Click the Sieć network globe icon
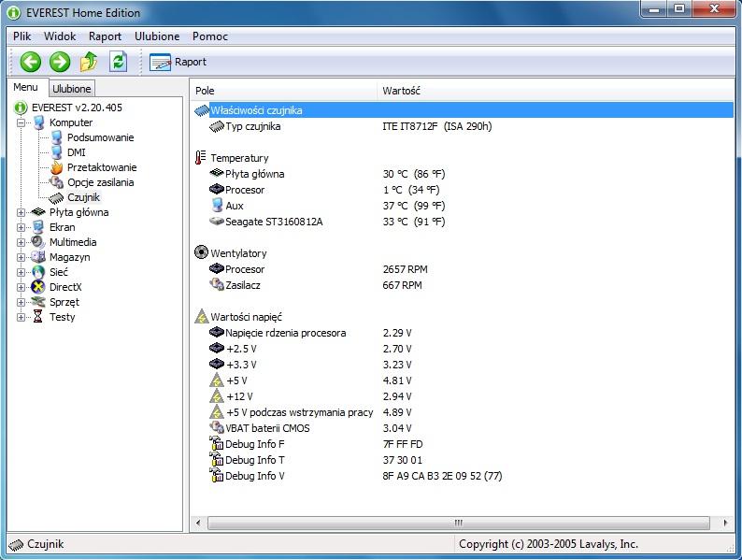This screenshot has width=742, height=560. point(38,272)
